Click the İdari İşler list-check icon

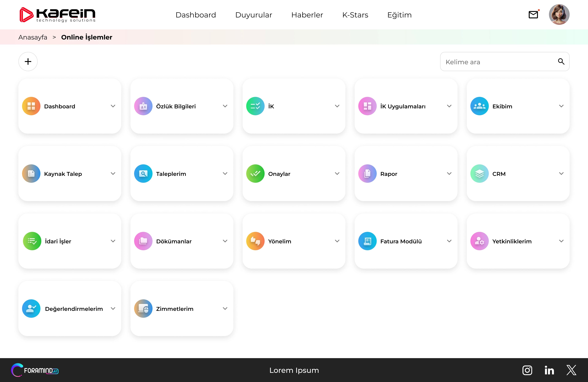(32, 241)
